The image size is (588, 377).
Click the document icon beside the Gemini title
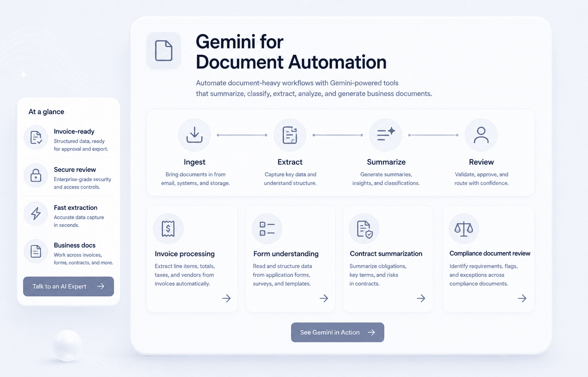[x=164, y=51]
